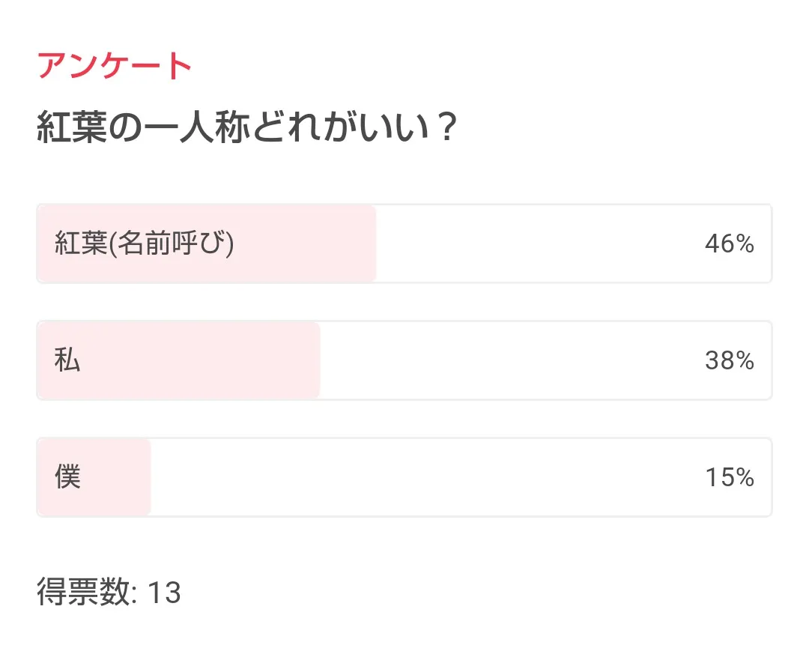
Task: Select the 僕 poll option label
Action: pyautogui.click(x=67, y=477)
